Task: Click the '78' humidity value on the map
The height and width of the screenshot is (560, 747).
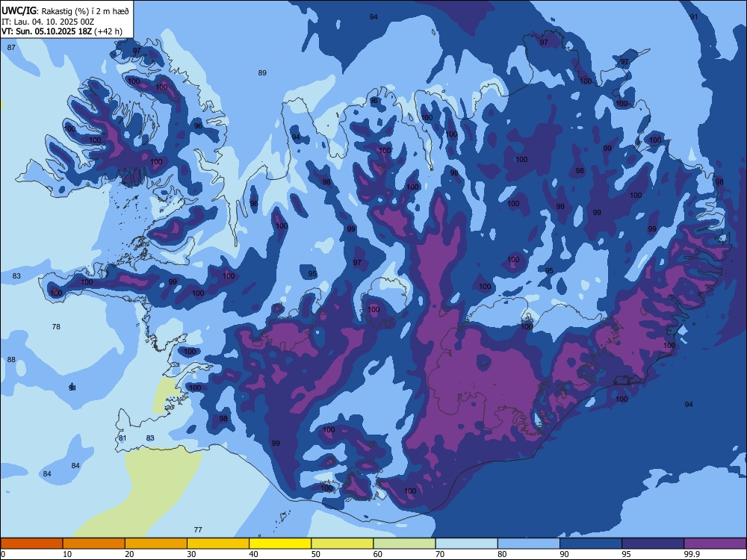Action: 56,327
